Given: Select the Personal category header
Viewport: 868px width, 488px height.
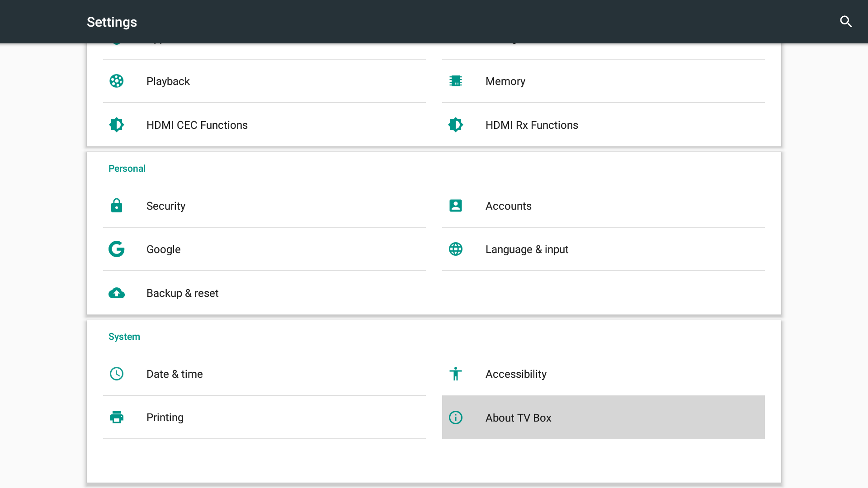Looking at the screenshot, I should coord(127,169).
